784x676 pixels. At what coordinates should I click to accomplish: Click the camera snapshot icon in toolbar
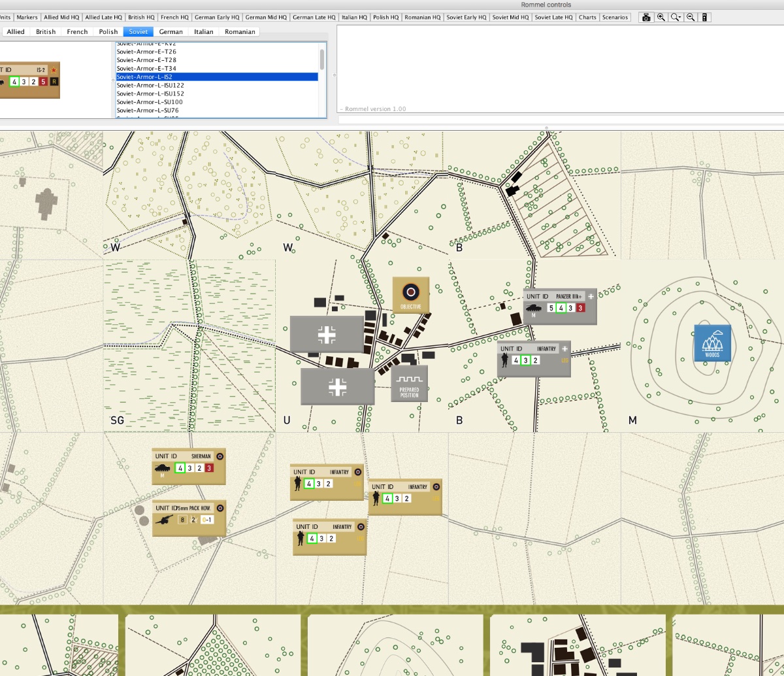pyautogui.click(x=646, y=18)
